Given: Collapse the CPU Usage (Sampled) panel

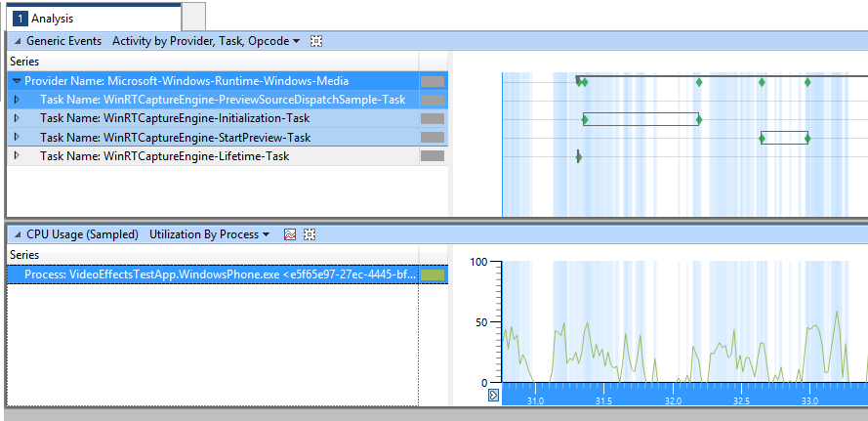Looking at the screenshot, I should (18, 234).
